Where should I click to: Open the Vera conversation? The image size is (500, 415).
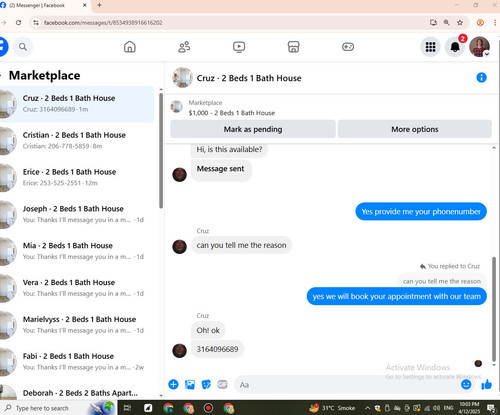click(x=77, y=288)
